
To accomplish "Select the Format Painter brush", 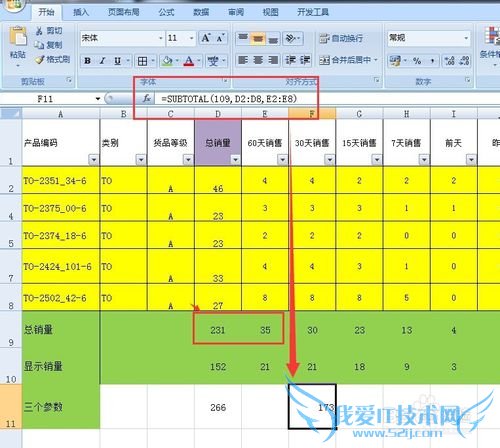I will point(40,60).
